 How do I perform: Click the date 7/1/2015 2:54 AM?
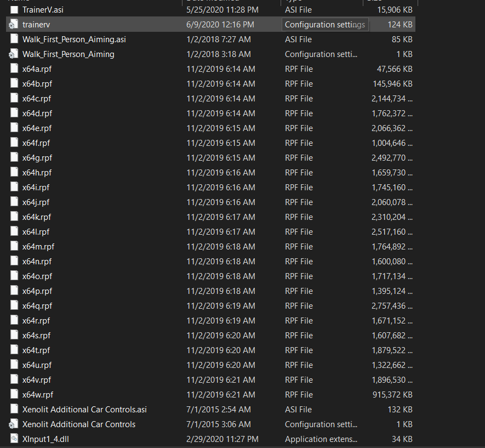(219, 410)
